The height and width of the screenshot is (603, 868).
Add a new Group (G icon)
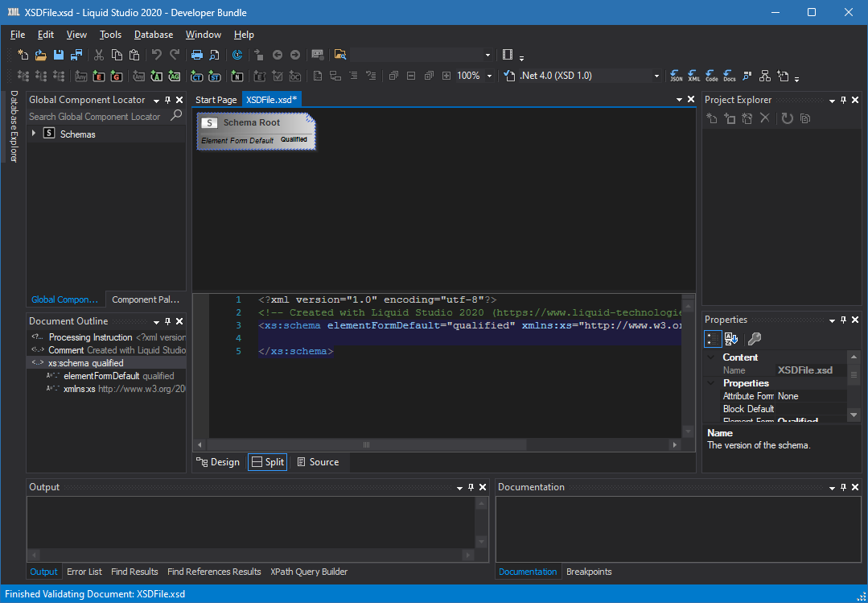[117, 76]
